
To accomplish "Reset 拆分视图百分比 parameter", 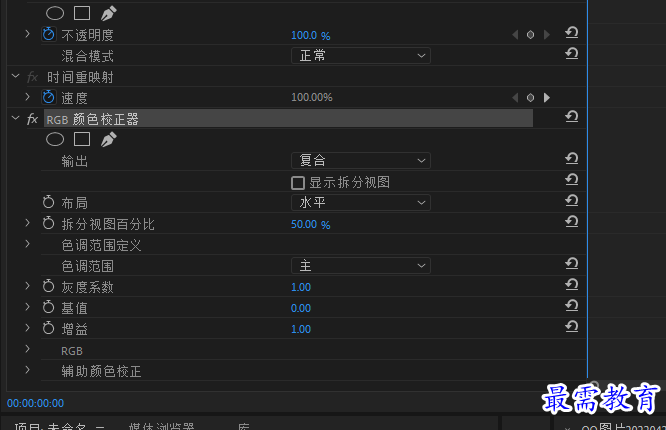I will [572, 221].
